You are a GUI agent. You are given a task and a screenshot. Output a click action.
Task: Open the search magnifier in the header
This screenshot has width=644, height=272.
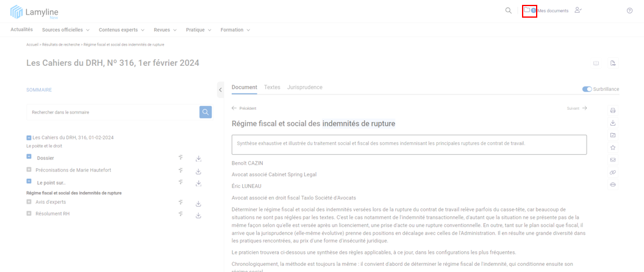508,10
